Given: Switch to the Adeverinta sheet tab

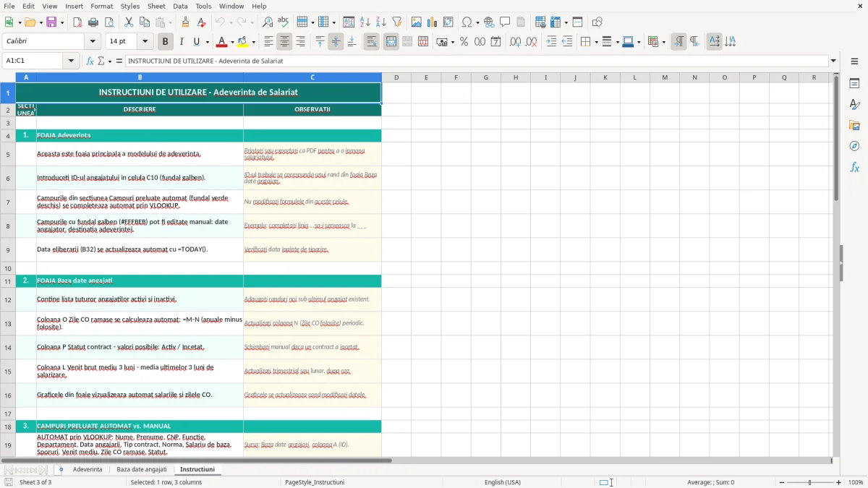Looking at the screenshot, I should 88,469.
